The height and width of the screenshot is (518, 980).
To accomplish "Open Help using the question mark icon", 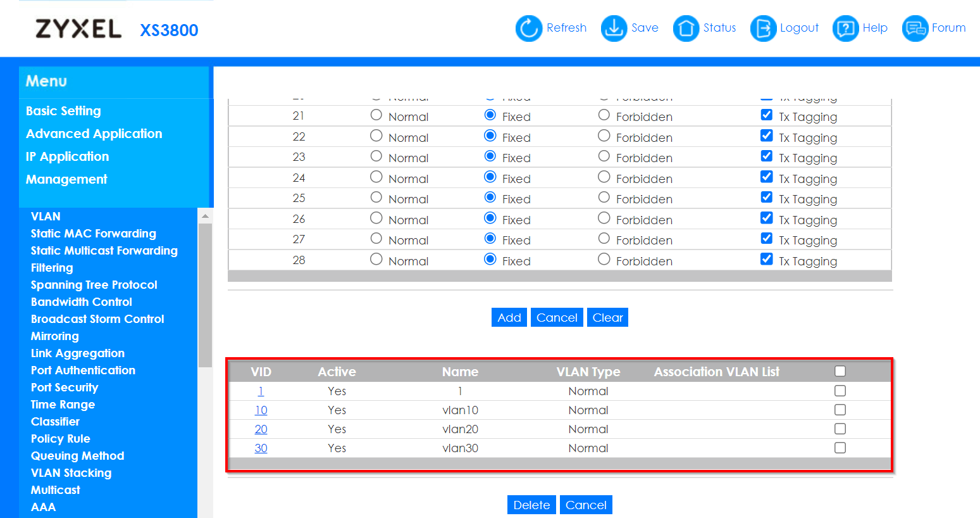I will tap(845, 28).
